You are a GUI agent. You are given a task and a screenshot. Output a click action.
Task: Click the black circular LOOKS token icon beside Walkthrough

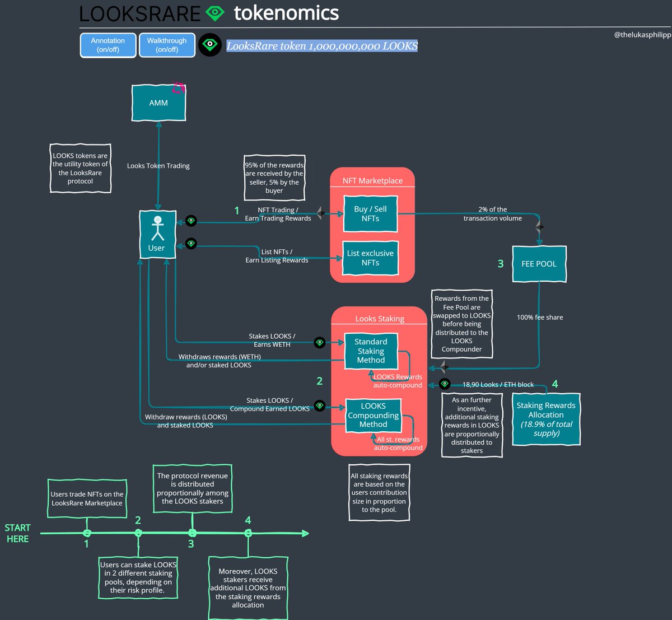point(211,45)
